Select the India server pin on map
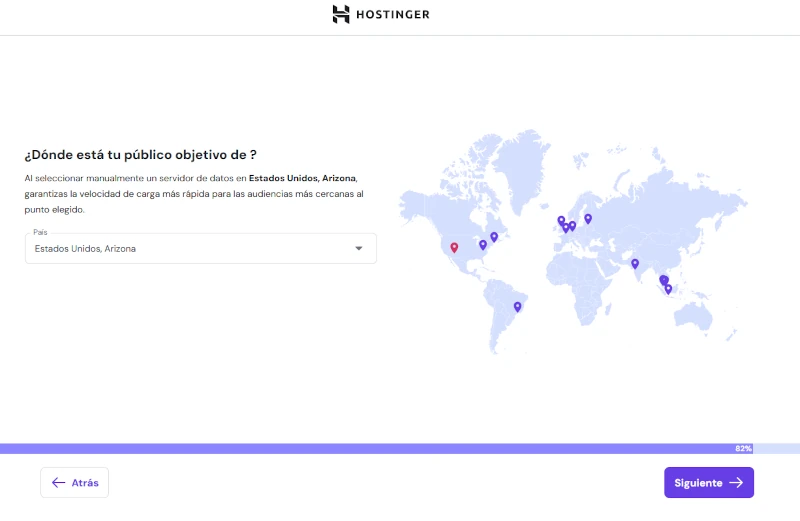The image size is (800, 521). tap(634, 264)
